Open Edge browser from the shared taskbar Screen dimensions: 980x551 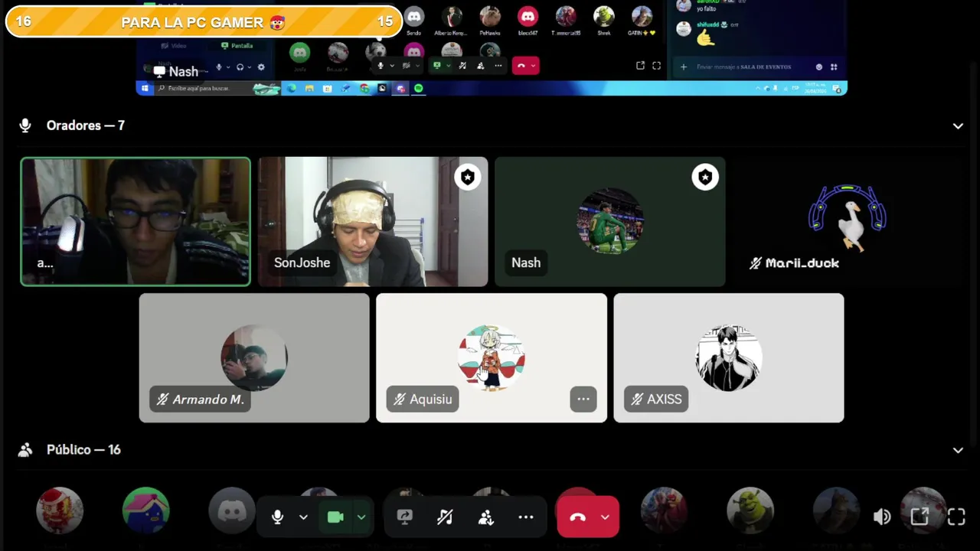(291, 89)
